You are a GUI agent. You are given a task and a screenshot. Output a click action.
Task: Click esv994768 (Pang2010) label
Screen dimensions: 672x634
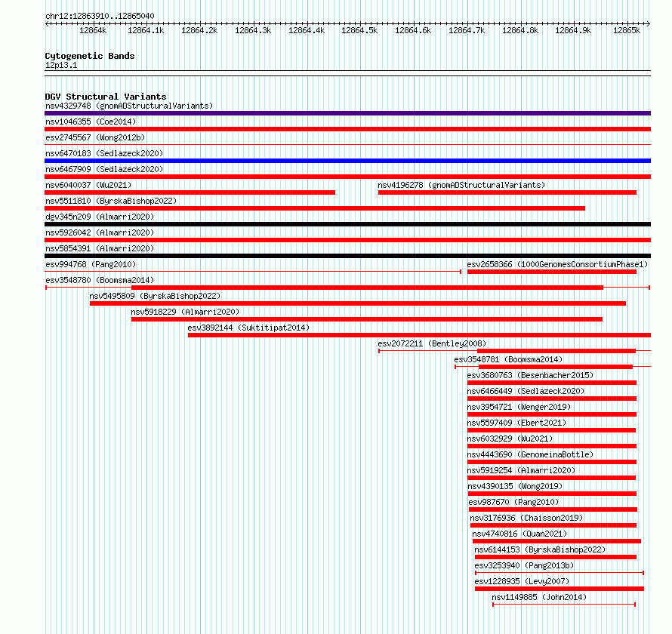[91, 264]
